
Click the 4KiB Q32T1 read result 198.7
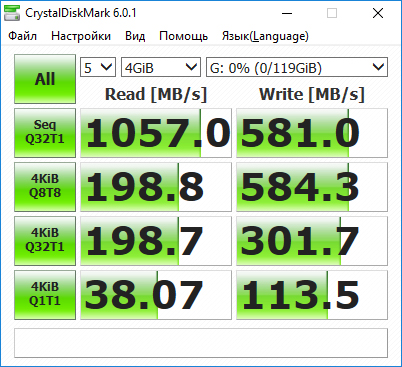pyautogui.click(x=156, y=241)
